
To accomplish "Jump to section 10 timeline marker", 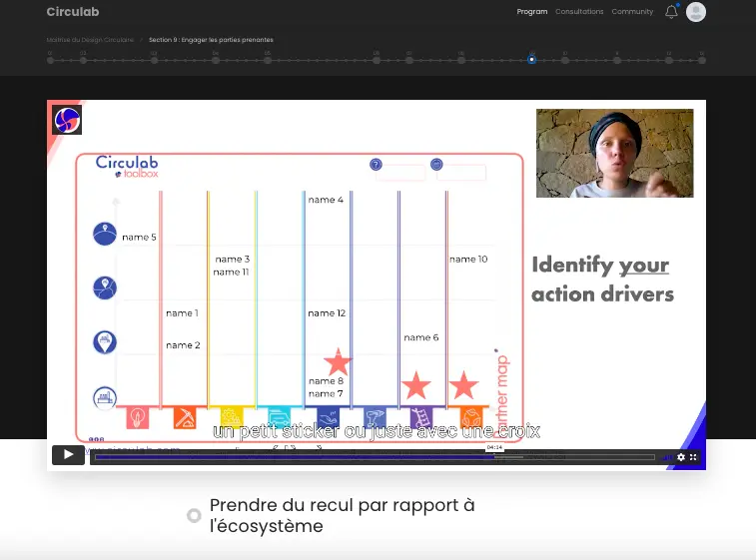I will 565,60.
